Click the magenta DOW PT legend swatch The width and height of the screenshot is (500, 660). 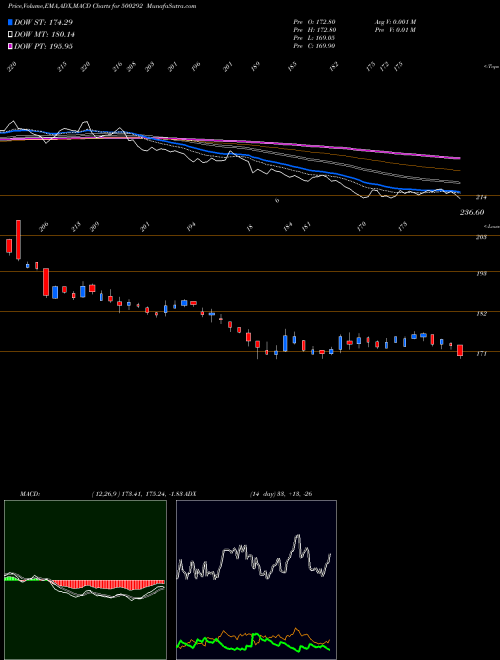(10, 46)
